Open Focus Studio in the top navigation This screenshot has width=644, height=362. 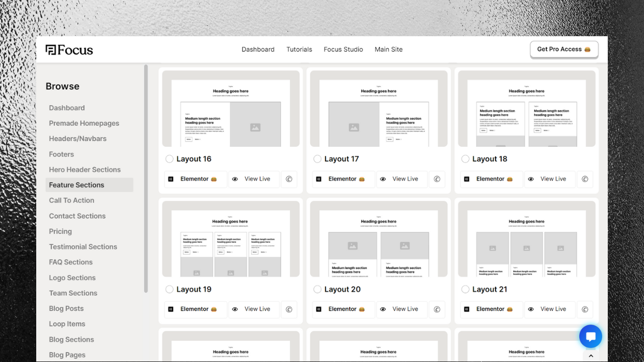click(x=343, y=49)
